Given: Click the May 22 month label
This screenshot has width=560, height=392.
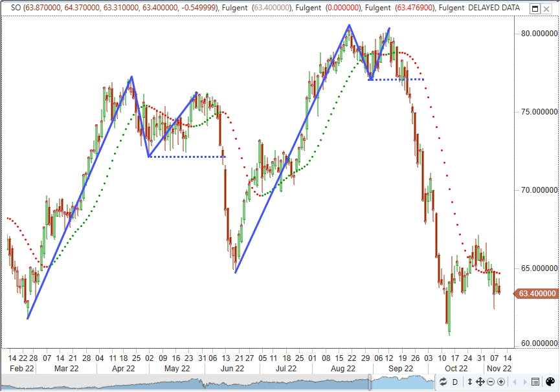Looking at the screenshot, I should pos(177,369).
